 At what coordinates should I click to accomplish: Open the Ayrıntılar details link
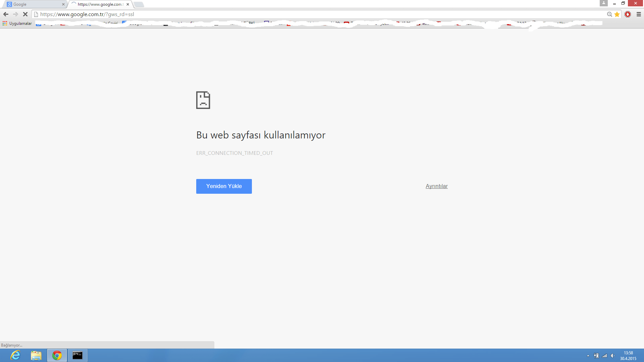point(436,186)
